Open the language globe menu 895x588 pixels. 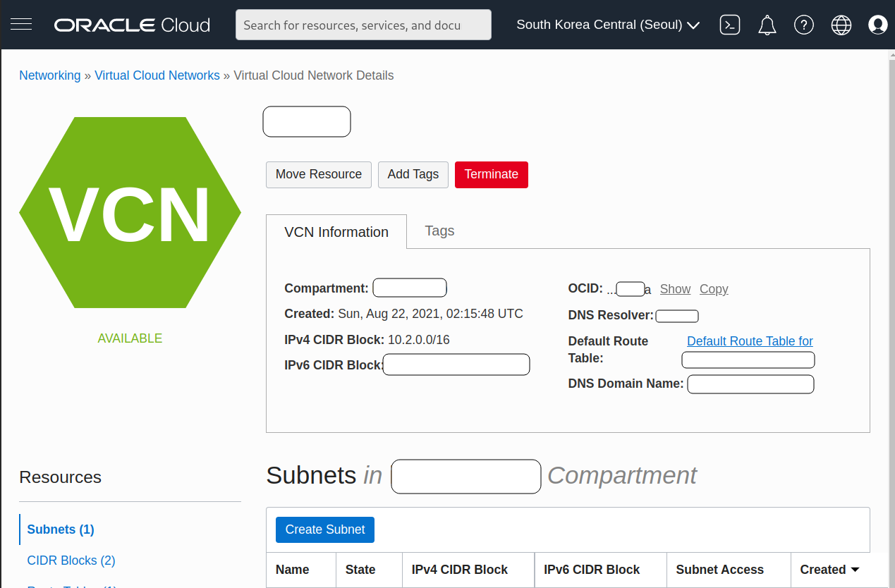[x=841, y=25]
